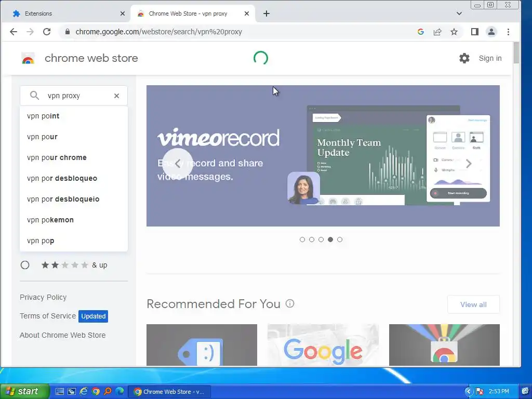Launch Chrome from quick launch bar

pyautogui.click(x=96, y=392)
